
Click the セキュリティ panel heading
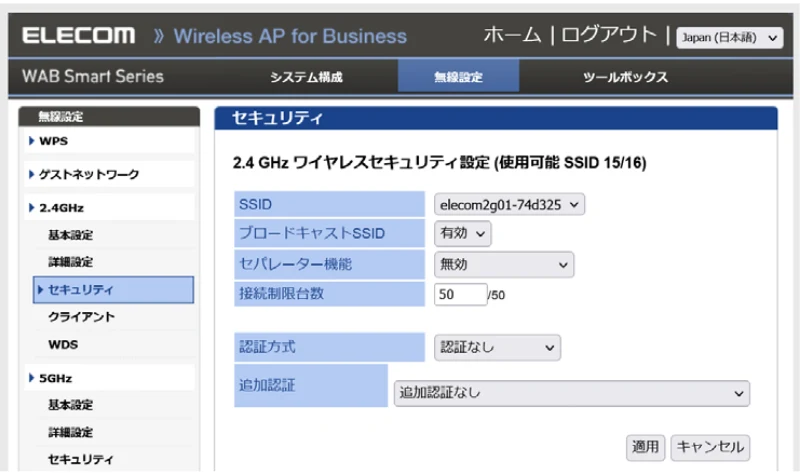[277, 118]
